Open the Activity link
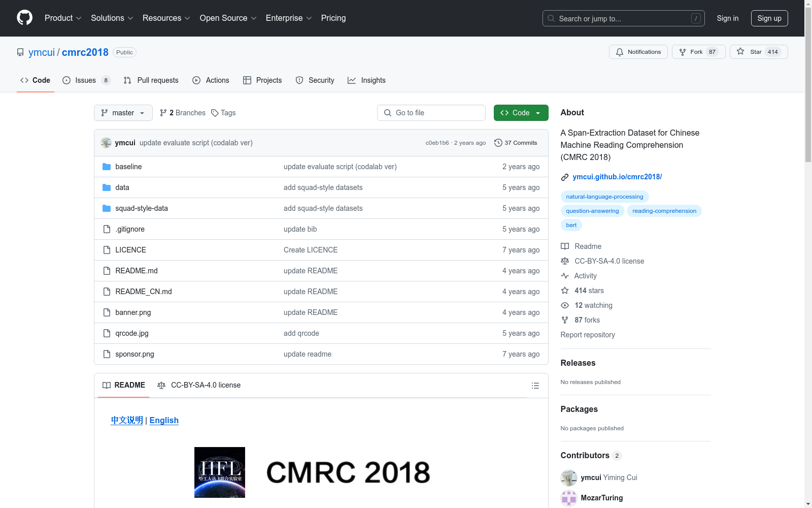Viewport: 812px width, 508px height. (x=579, y=276)
